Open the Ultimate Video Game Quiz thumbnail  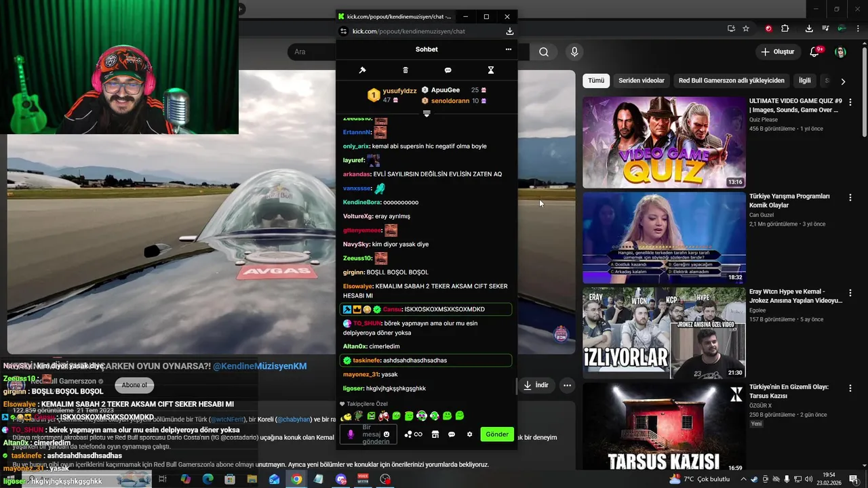tap(664, 142)
